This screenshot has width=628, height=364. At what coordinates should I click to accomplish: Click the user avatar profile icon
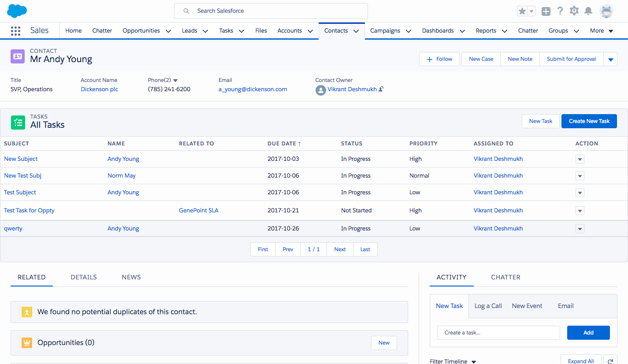coord(606,11)
